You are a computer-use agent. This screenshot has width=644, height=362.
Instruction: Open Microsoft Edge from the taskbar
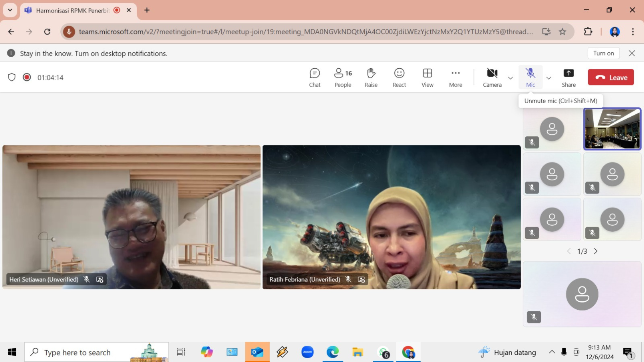tap(332, 352)
